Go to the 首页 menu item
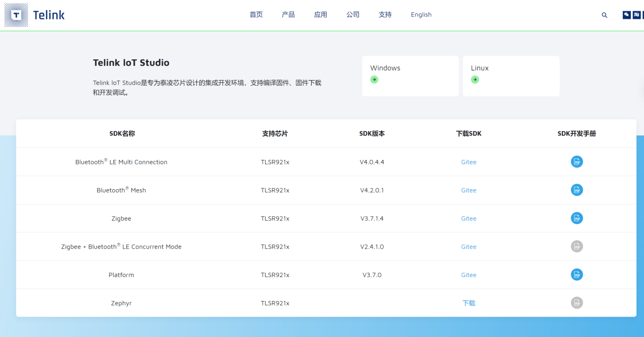 pyautogui.click(x=256, y=15)
